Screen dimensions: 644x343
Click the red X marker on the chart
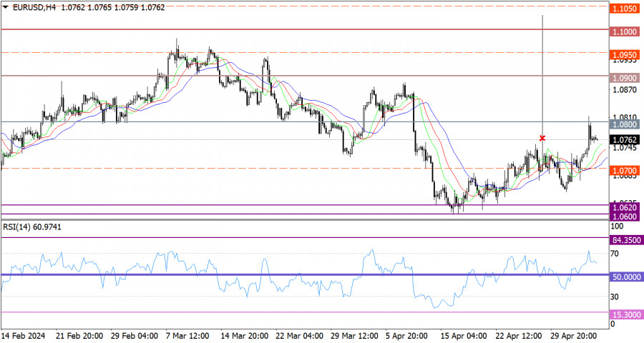[x=542, y=138]
